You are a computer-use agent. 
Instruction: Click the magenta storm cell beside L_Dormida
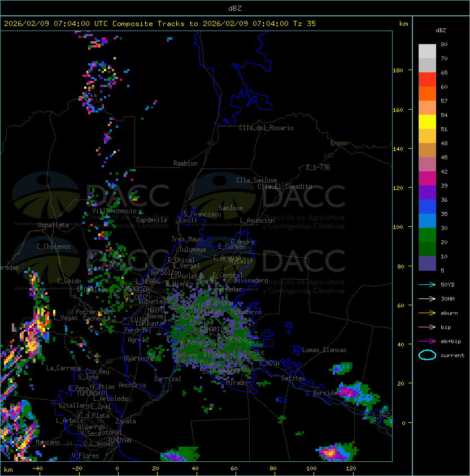tap(348, 392)
